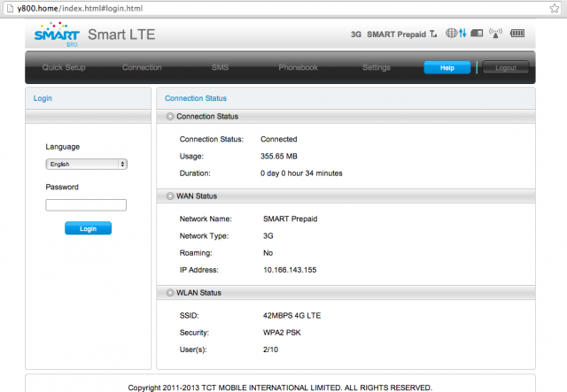Click the 3G indicator in header

click(x=356, y=35)
